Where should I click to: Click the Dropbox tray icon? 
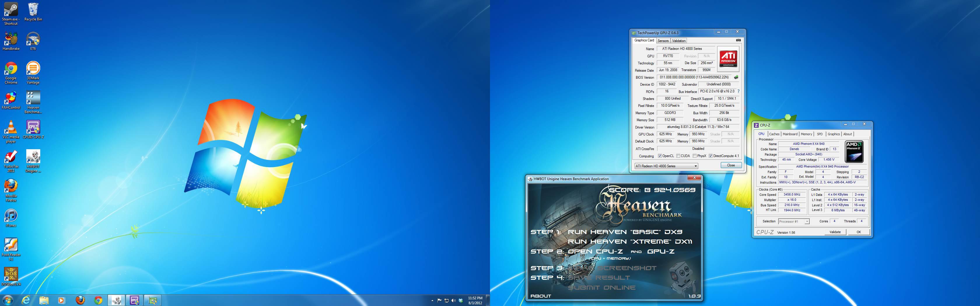460,301
